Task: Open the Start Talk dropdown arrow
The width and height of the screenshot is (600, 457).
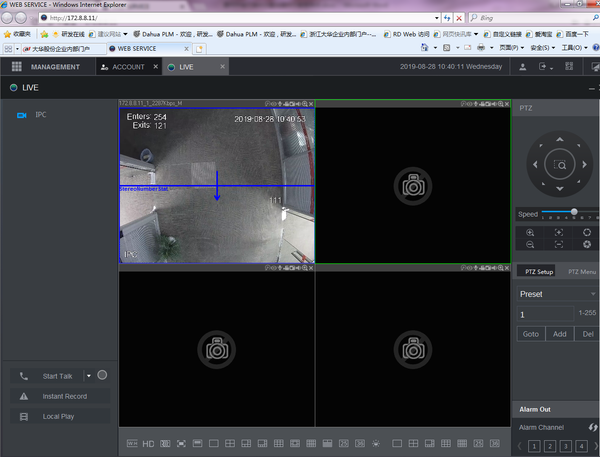Action: tap(88, 376)
